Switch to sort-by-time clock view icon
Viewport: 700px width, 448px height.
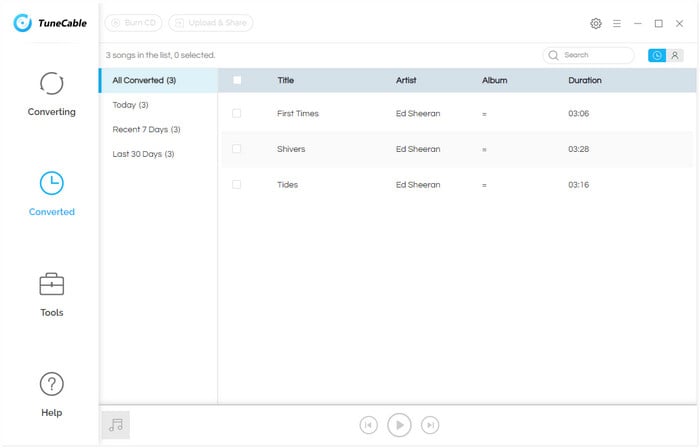657,55
